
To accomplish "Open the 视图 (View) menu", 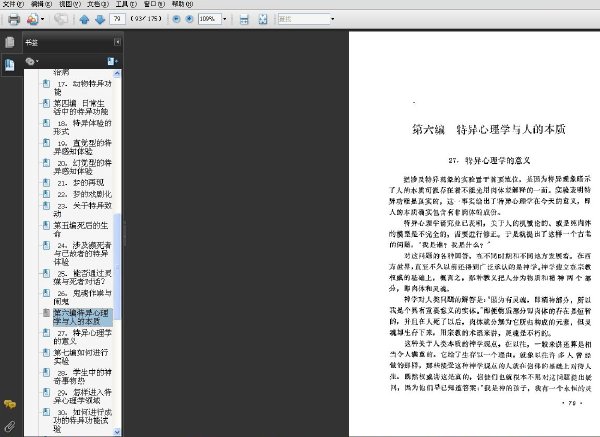I will pyautogui.click(x=69, y=4).
